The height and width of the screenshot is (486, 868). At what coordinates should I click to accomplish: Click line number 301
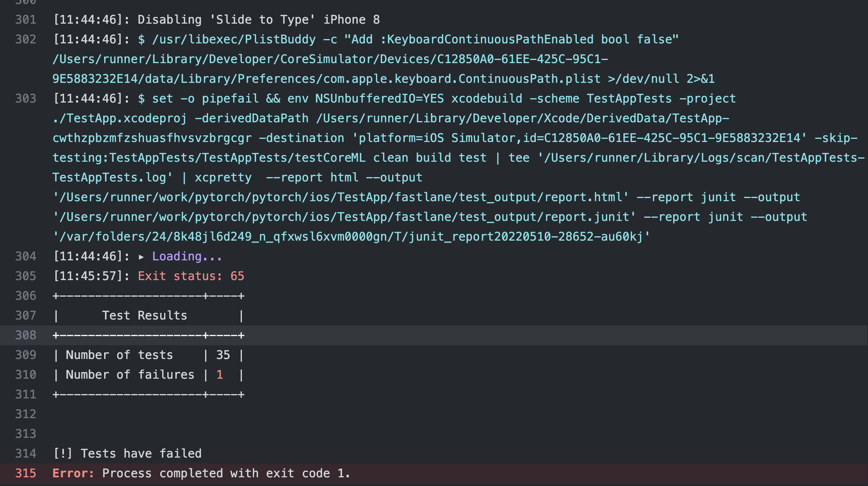(26, 20)
